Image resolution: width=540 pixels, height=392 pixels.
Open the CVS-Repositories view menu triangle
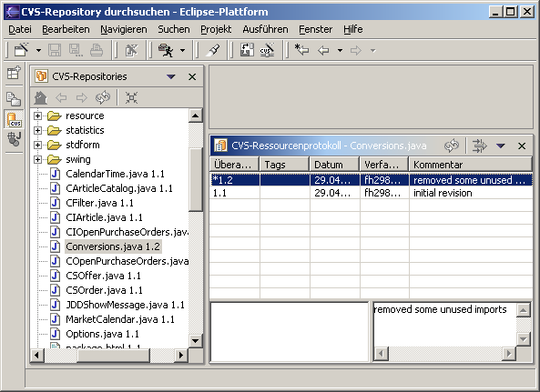(x=171, y=76)
